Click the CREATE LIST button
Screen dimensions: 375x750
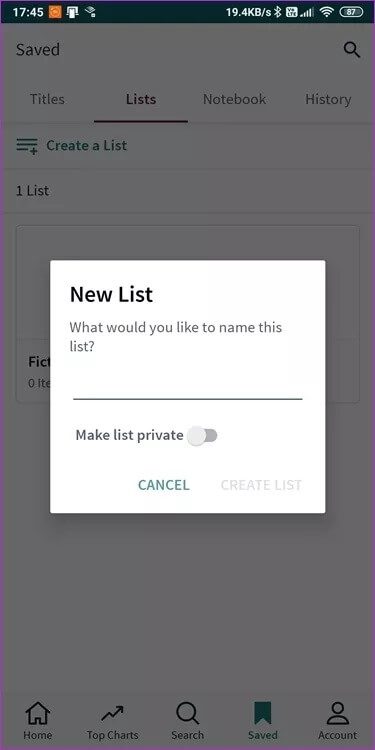[261, 485]
